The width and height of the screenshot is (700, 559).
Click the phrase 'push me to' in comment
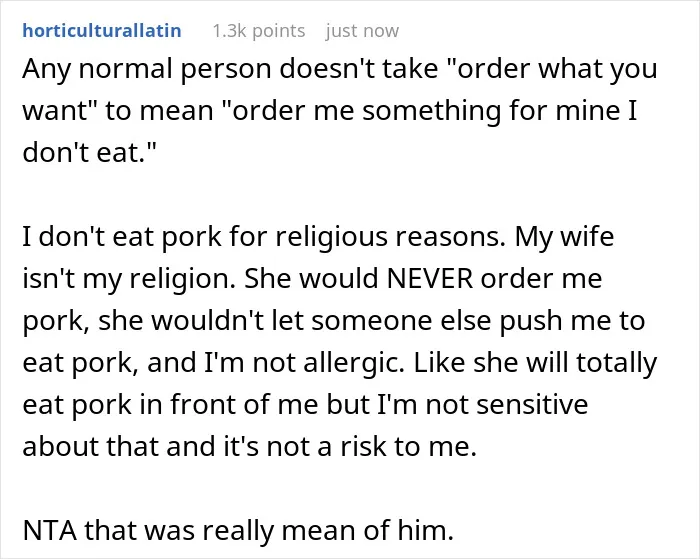(572, 320)
